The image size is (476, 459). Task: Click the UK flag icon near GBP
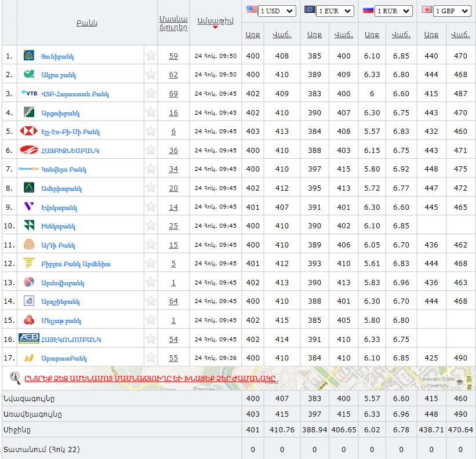point(427,9)
